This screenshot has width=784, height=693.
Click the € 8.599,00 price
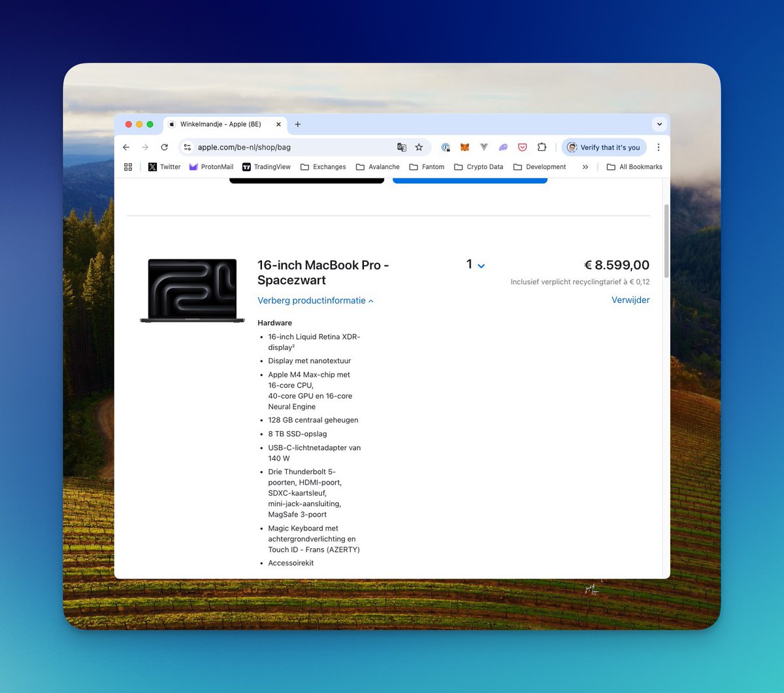(x=617, y=265)
